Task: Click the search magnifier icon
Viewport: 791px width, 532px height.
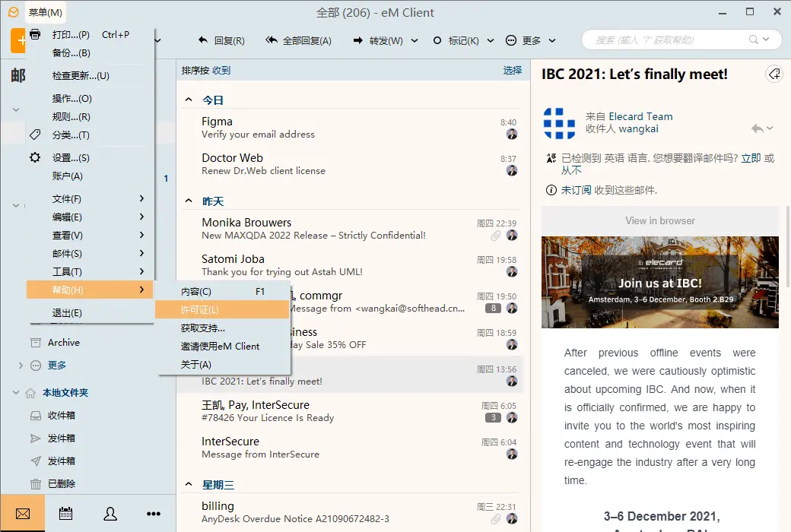Action: (754, 40)
